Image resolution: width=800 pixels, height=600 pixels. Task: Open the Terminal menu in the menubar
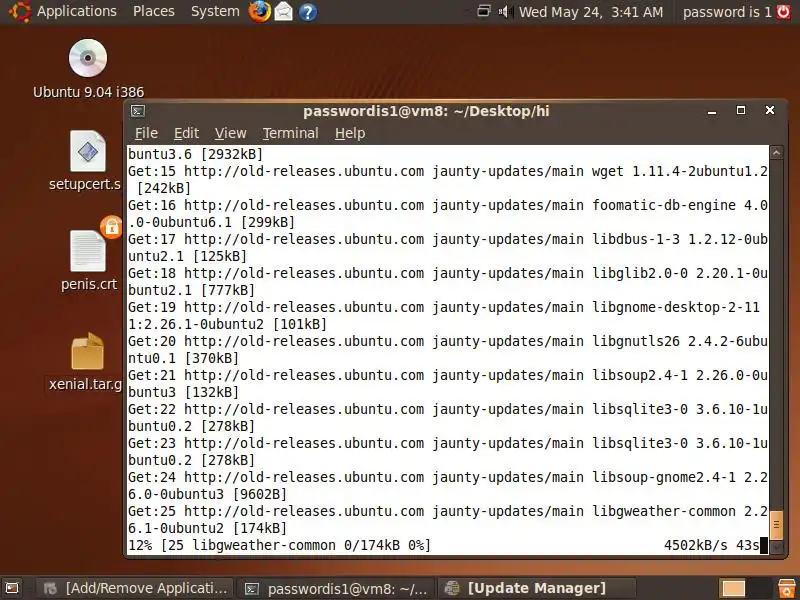pyautogui.click(x=290, y=133)
